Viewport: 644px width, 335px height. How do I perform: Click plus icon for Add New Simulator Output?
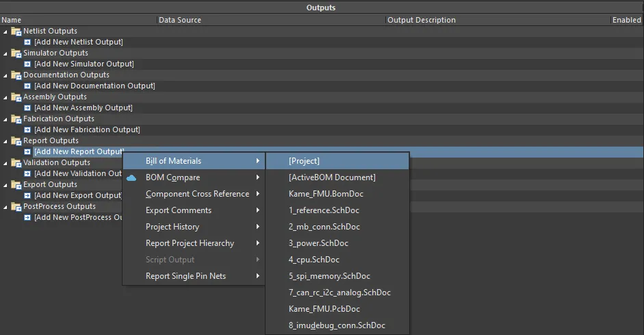pyautogui.click(x=28, y=64)
